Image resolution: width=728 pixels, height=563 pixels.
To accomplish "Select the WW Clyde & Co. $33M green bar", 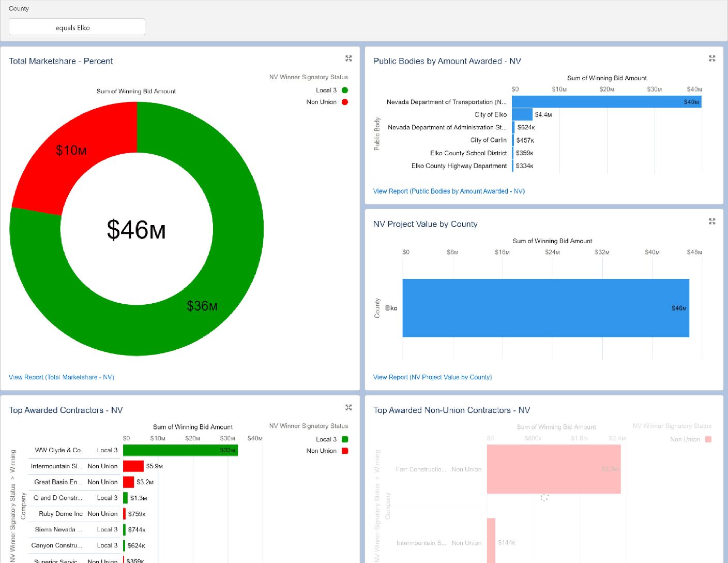I will coord(180,450).
